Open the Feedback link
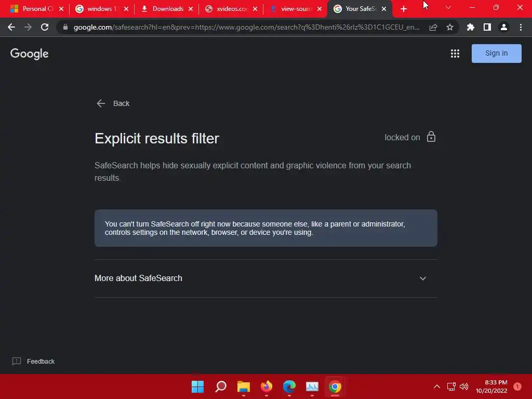 coord(33,362)
